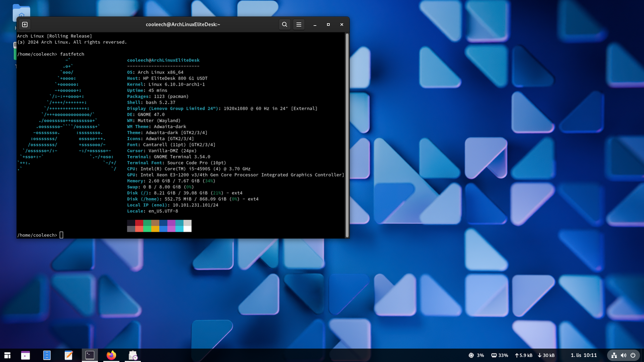Click the 'Host: HP EliteDesk 800 G1 USDT' line

168,78
